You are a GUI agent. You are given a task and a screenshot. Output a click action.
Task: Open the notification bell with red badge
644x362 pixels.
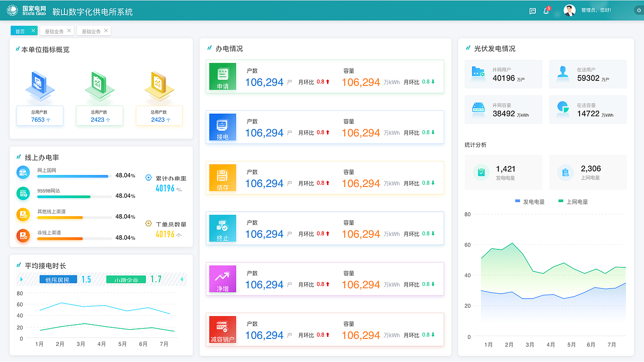tap(546, 11)
